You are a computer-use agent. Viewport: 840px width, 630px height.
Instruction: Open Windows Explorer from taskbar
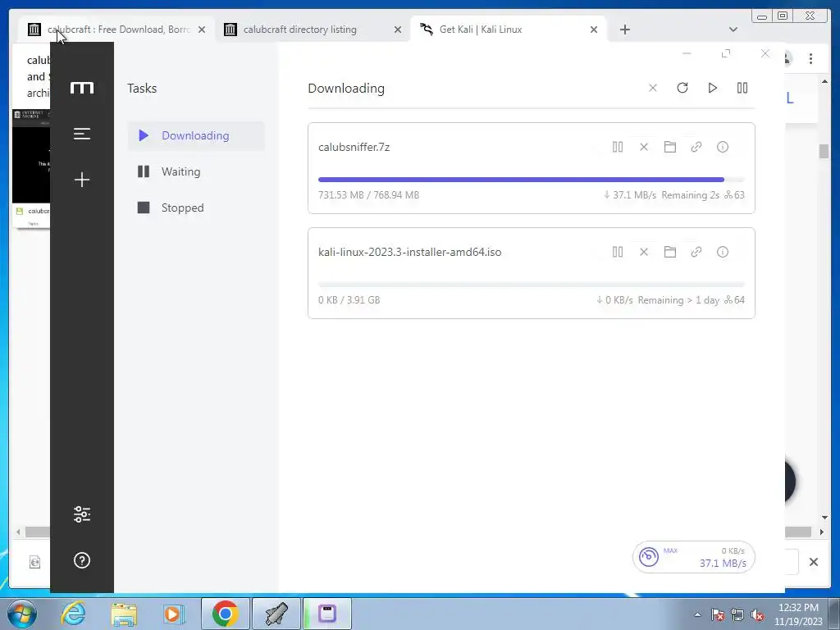[124, 614]
